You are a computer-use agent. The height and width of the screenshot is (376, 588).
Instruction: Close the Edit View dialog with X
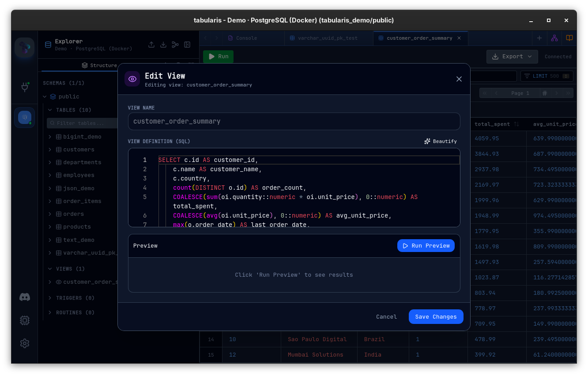click(x=459, y=79)
